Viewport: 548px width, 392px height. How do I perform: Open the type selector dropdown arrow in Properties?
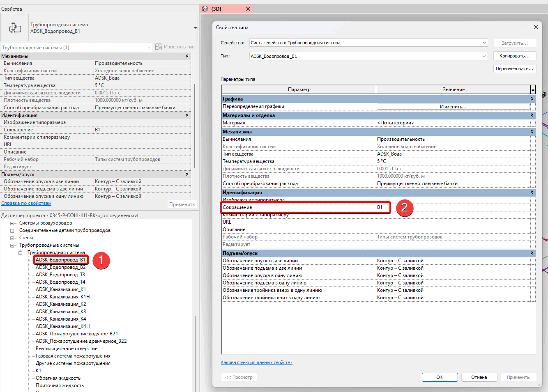[x=195, y=28]
